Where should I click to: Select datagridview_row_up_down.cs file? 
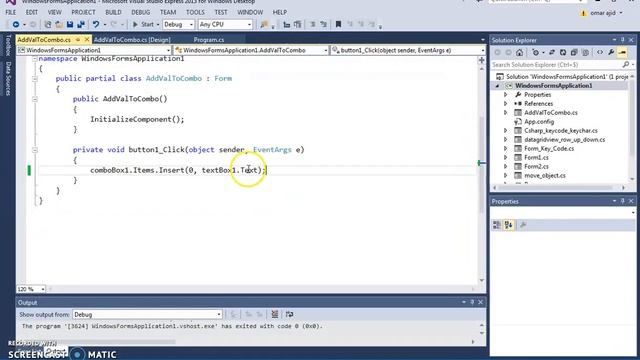click(564, 140)
